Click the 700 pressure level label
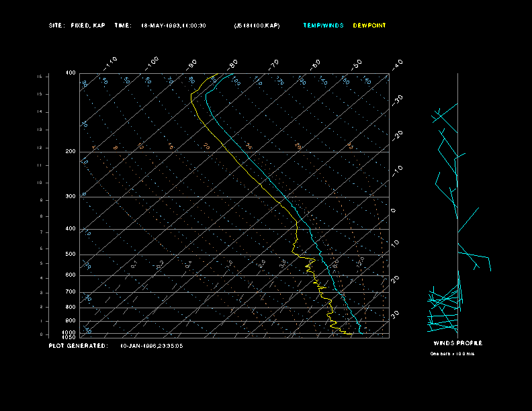Viewport: 532px width, 411px height. tap(71, 291)
